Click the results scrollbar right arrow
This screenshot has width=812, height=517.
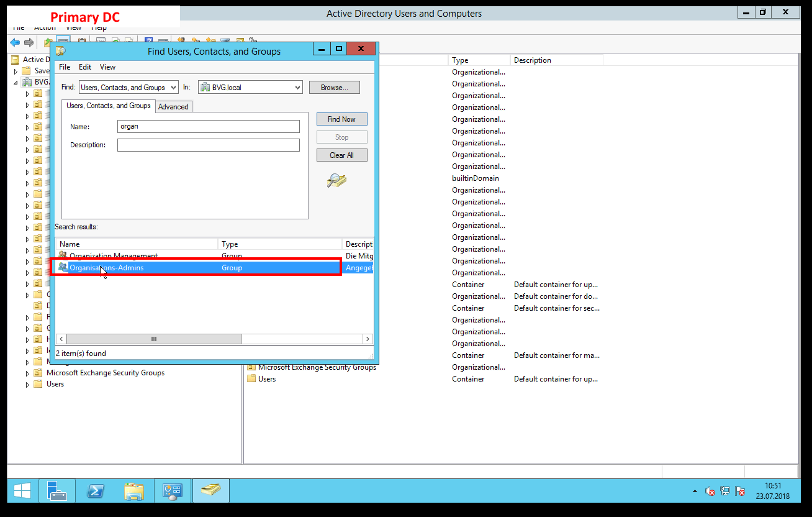[368, 339]
